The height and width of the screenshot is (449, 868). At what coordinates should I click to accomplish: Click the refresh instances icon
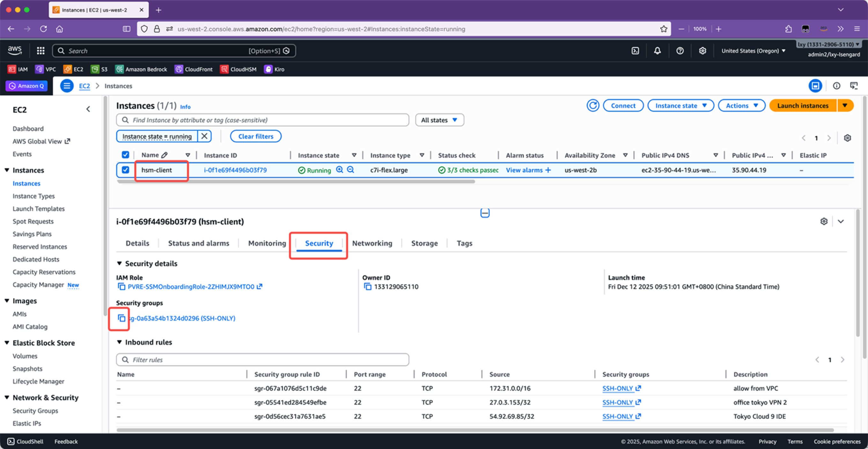(x=593, y=106)
